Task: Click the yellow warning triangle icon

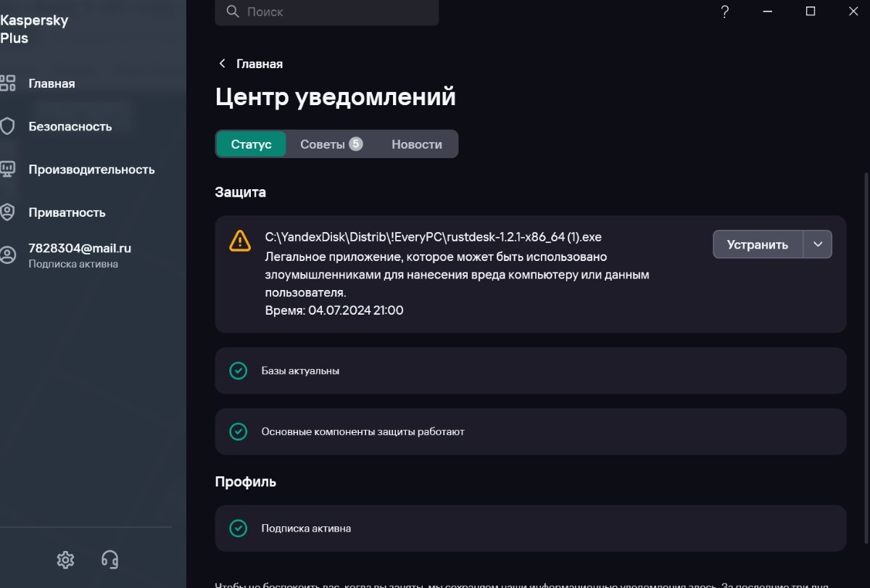Action: [x=240, y=240]
